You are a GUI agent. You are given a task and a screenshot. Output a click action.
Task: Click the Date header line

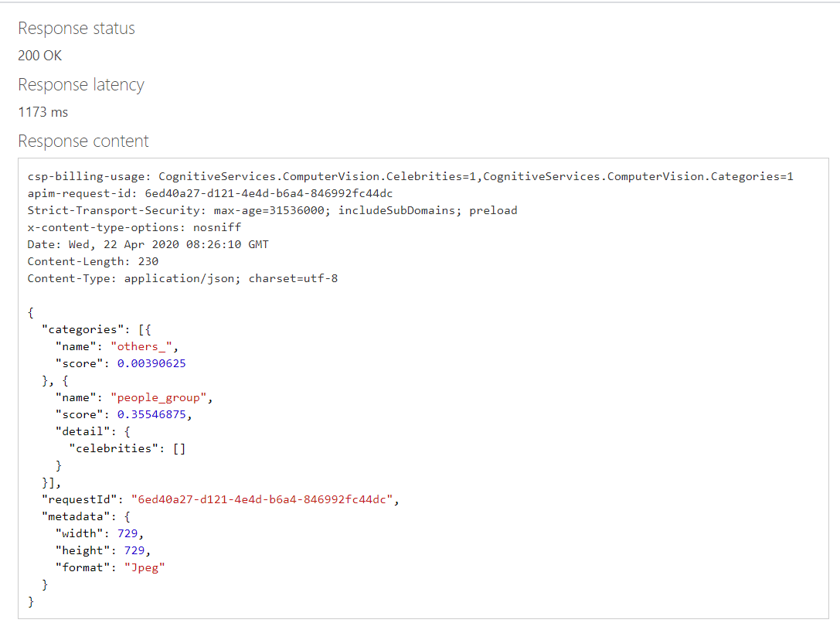(148, 244)
